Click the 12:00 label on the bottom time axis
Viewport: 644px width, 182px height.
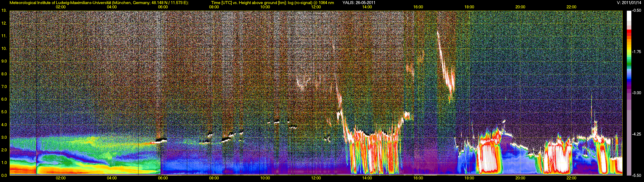point(316,178)
